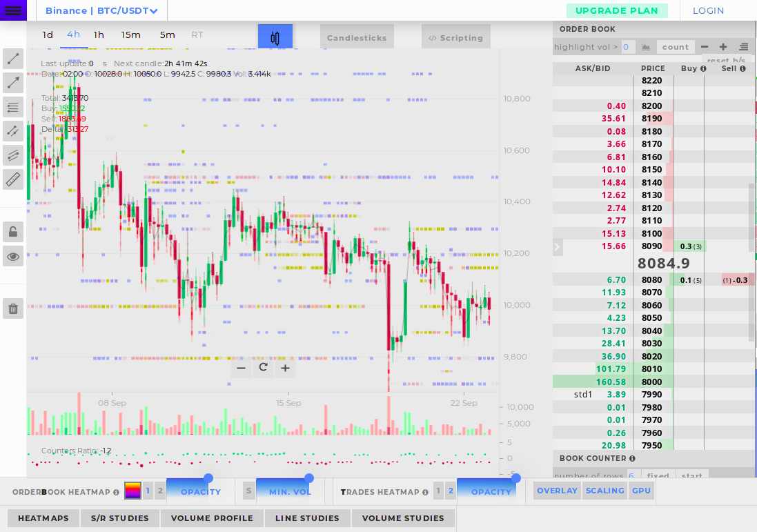Expand order book side arrow
This screenshot has height=532, width=757.
(558, 248)
